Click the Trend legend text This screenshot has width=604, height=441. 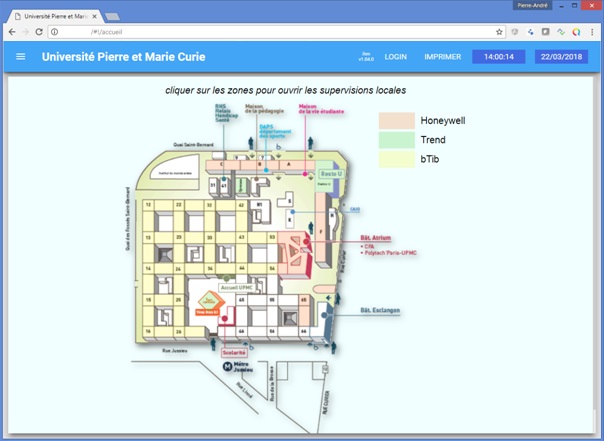tap(433, 140)
